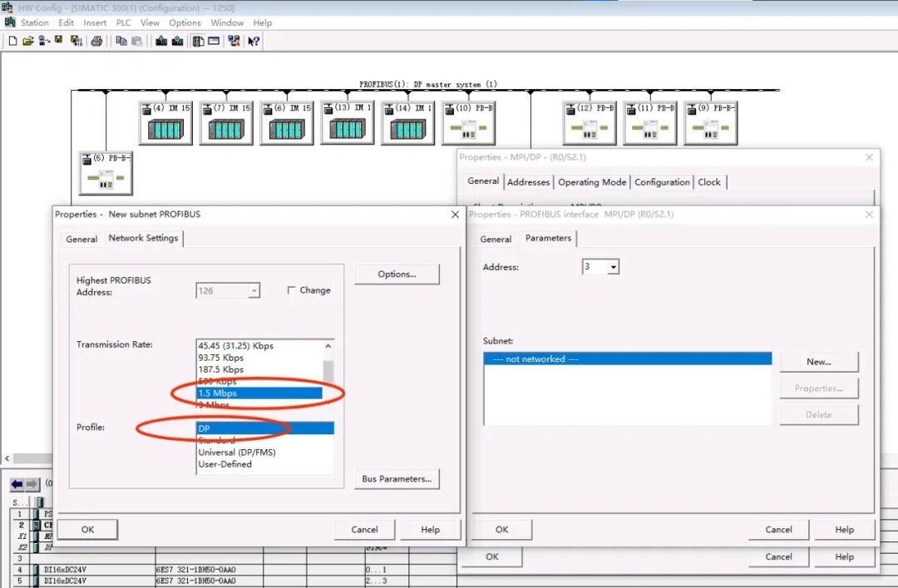Select the '--- not networked ---' subnet entry
Image resolution: width=898 pixels, height=588 pixels.
628,358
